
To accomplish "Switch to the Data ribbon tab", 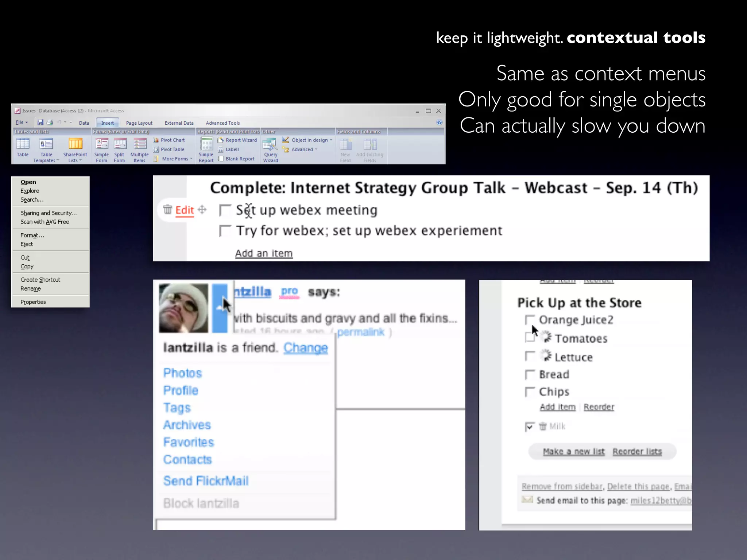I will 84,123.
